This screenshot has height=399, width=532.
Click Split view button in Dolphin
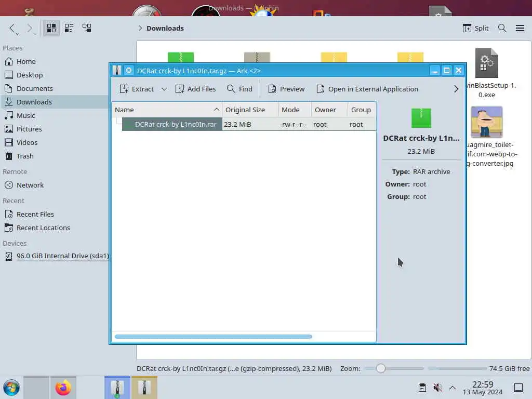[476, 28]
